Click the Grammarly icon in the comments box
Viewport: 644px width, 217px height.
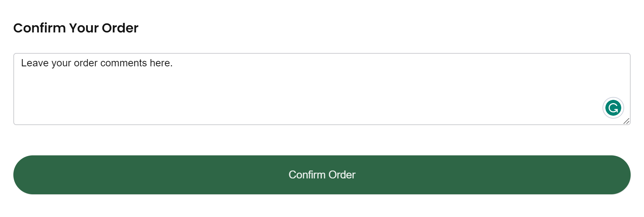pyautogui.click(x=613, y=108)
